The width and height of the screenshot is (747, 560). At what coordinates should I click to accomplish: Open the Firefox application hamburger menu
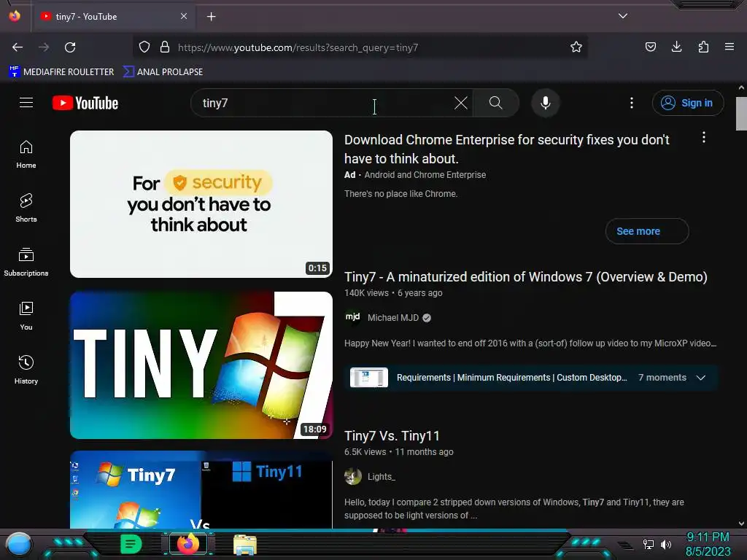click(x=729, y=47)
